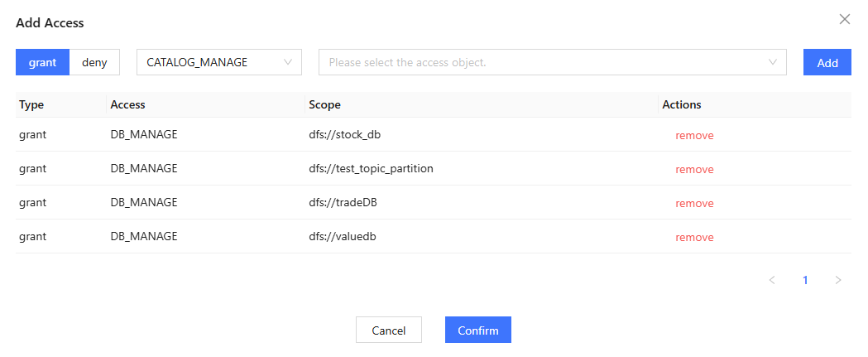Go to the next page arrow

click(x=838, y=280)
